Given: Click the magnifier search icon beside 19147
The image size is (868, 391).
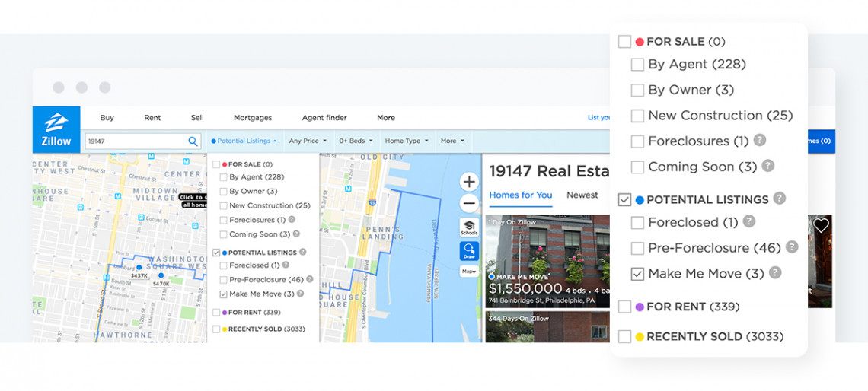Looking at the screenshot, I should point(193,141).
